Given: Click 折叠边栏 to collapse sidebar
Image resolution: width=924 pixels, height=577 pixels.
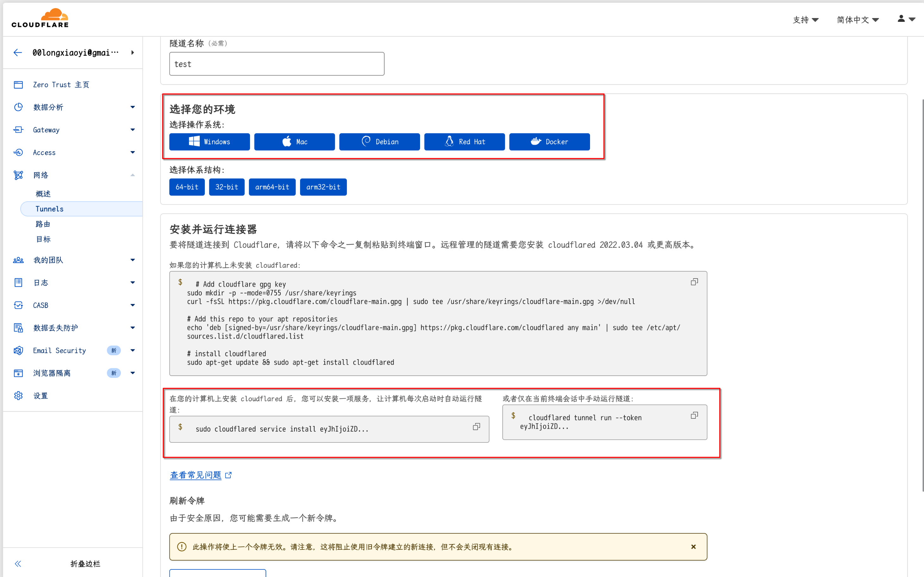Looking at the screenshot, I should coord(85,564).
